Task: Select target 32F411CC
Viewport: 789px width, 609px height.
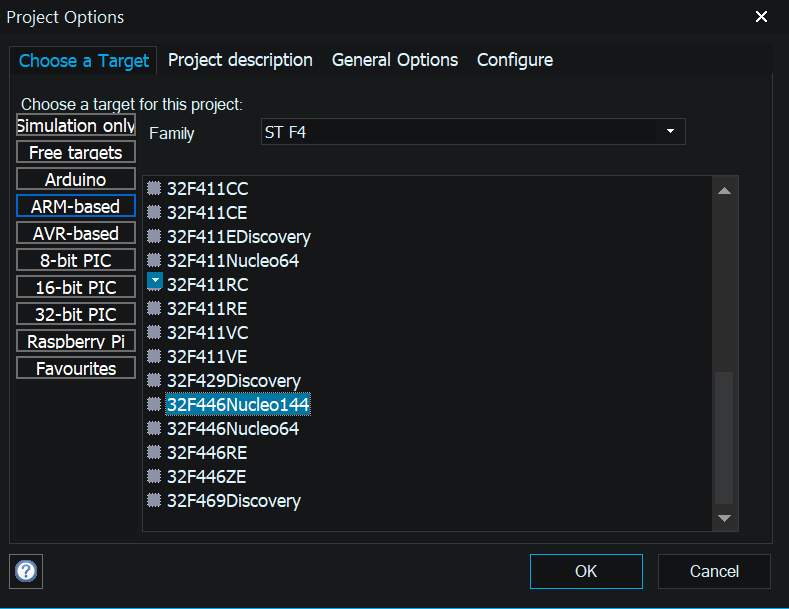Action: coord(208,189)
